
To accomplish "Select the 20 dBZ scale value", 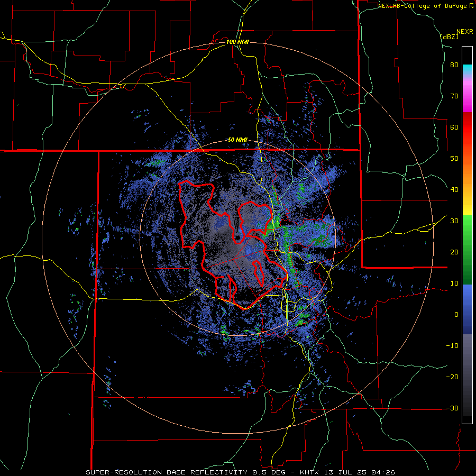I will (x=454, y=252).
